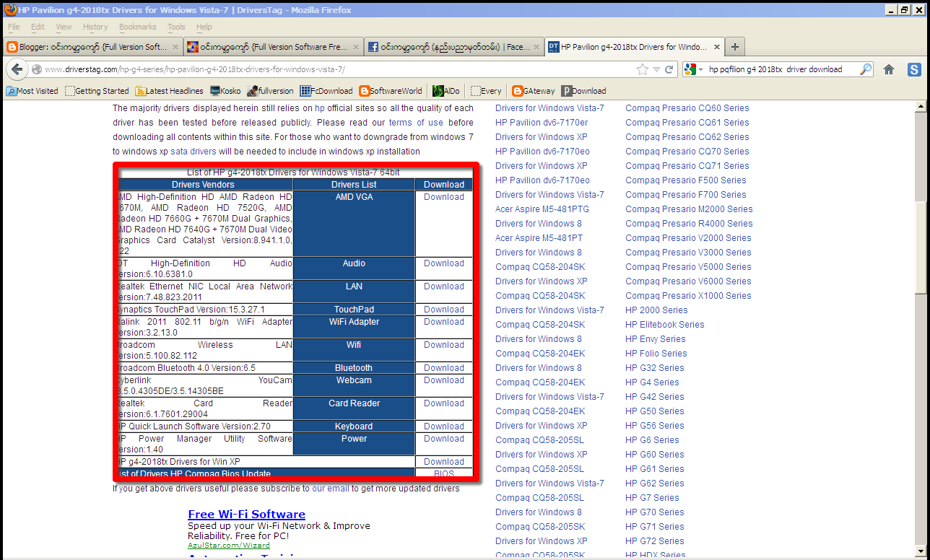
Task: Click Download link in the Audio row
Action: (x=444, y=263)
